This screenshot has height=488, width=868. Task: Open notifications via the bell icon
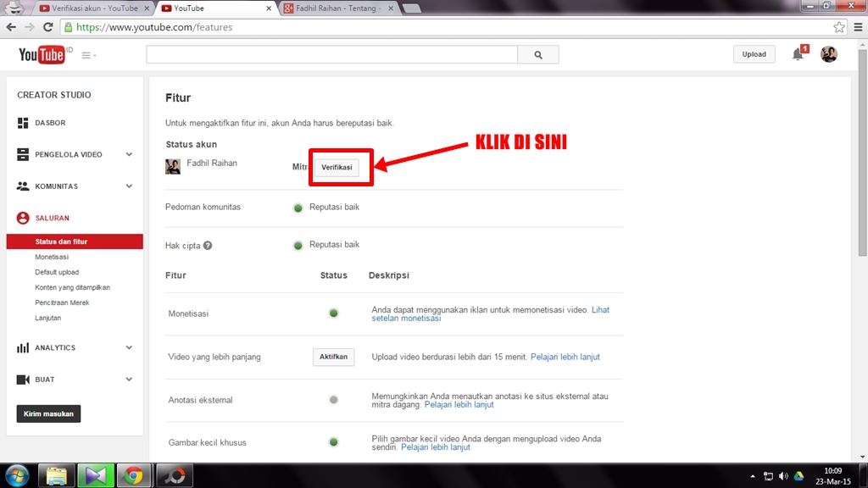pos(796,54)
